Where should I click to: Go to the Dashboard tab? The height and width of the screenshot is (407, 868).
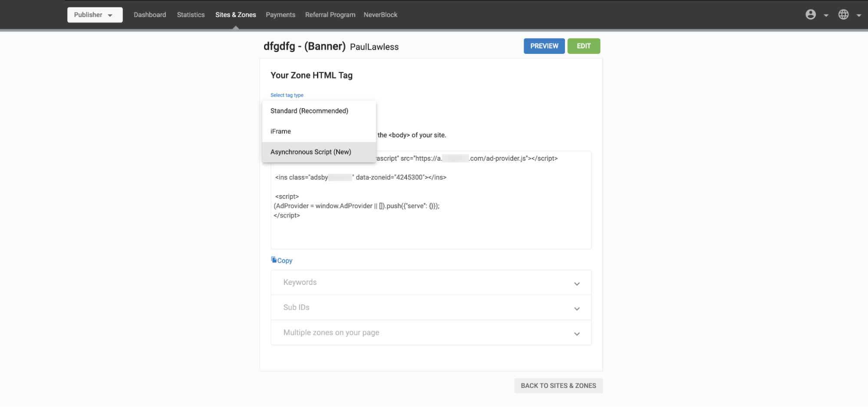coord(150,15)
